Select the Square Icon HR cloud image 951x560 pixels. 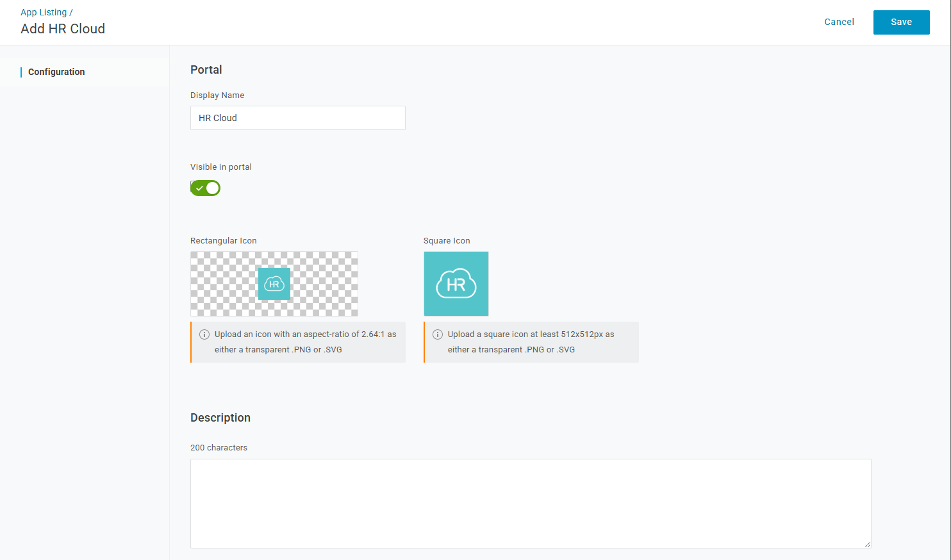[456, 284]
